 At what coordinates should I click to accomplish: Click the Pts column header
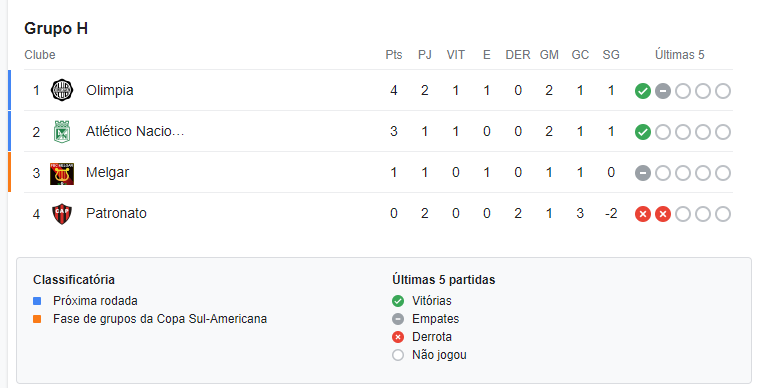[393, 55]
